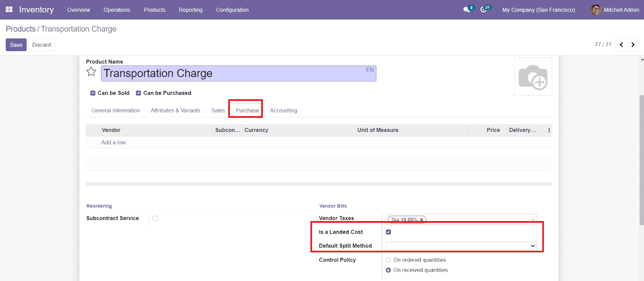
Task: Sort by Subcon... column header
Action: tap(228, 130)
